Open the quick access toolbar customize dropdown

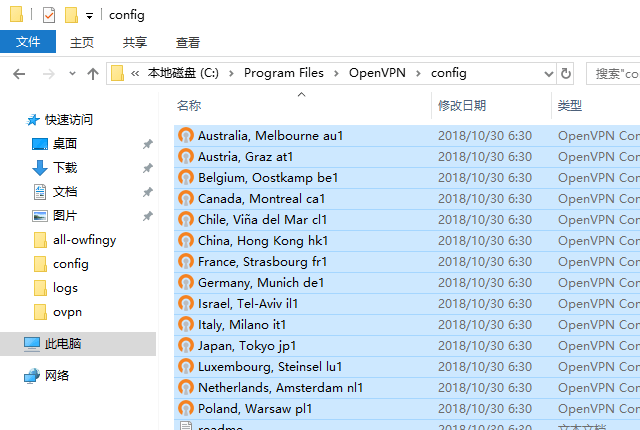tap(89, 16)
